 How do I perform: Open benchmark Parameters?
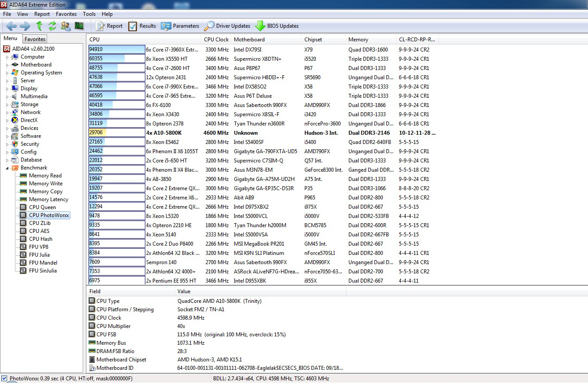(x=180, y=26)
